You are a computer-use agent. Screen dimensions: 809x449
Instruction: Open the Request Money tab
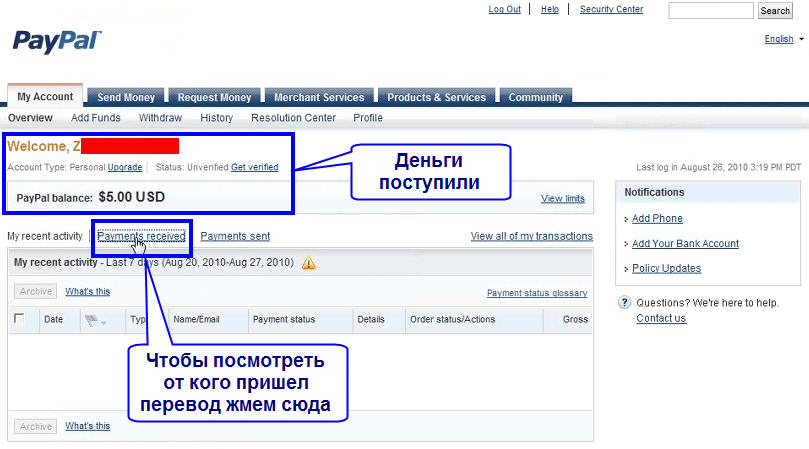pyautogui.click(x=214, y=97)
